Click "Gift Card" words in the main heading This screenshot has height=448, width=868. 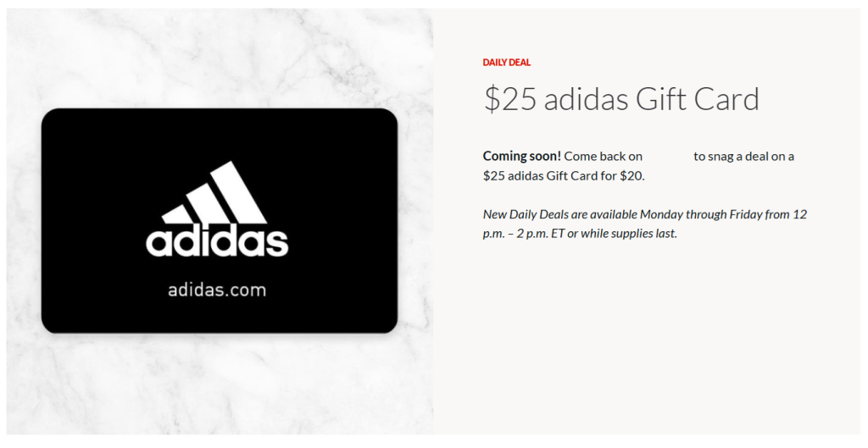(697, 100)
